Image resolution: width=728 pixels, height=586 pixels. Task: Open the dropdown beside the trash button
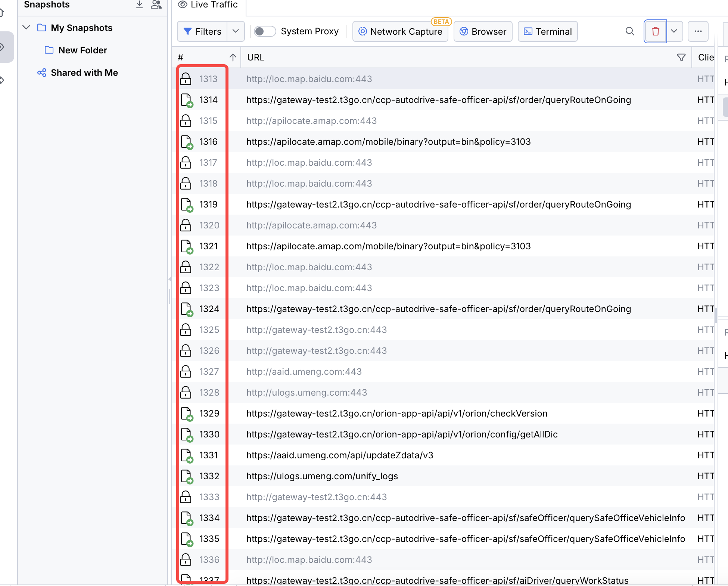pos(674,31)
